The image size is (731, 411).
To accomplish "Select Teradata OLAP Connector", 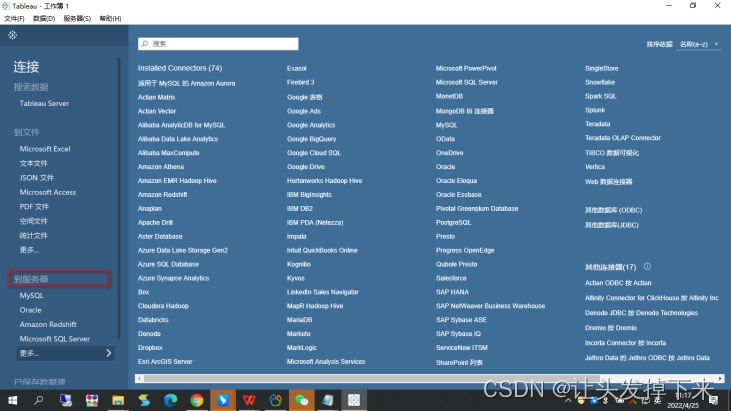I will [623, 138].
